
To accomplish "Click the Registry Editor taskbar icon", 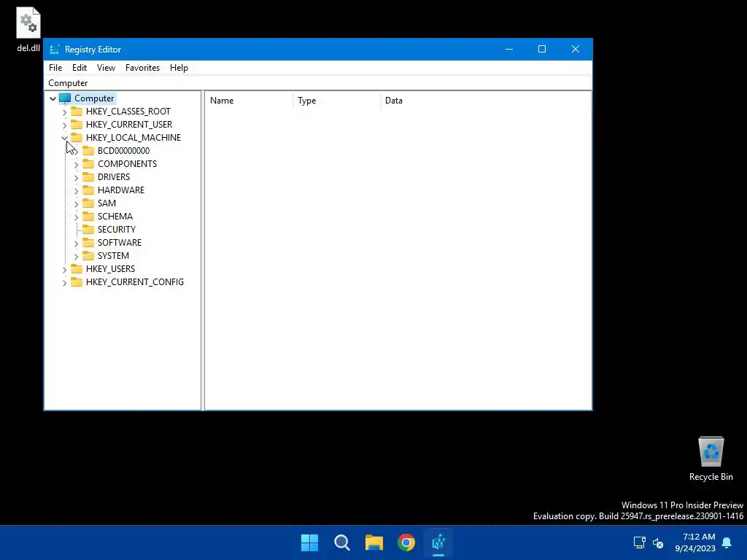I will (x=438, y=542).
